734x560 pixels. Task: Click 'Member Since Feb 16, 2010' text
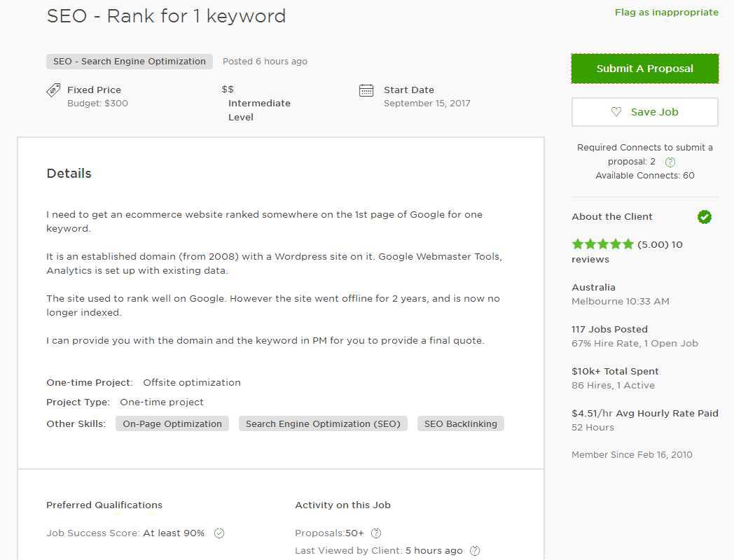632,455
